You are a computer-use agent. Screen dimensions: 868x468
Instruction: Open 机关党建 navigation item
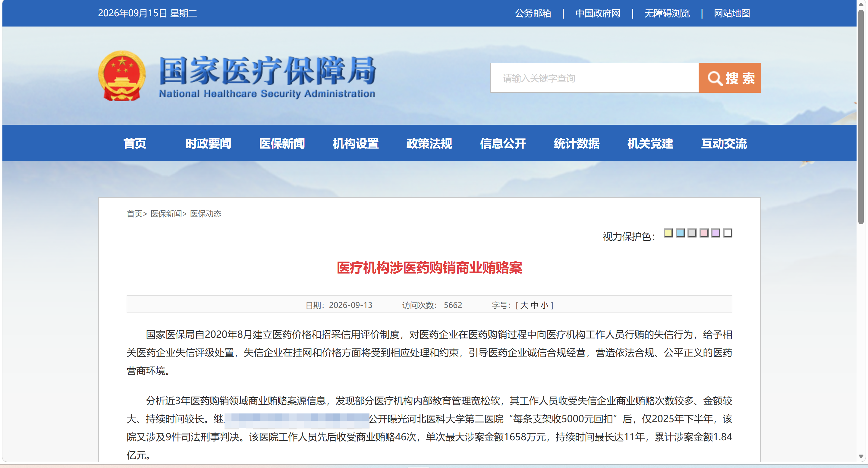click(x=650, y=143)
